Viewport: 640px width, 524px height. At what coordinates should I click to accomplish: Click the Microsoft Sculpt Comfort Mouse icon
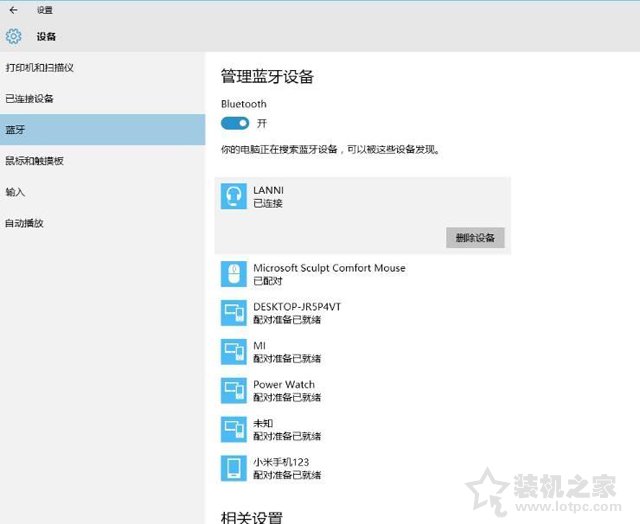tap(233, 274)
